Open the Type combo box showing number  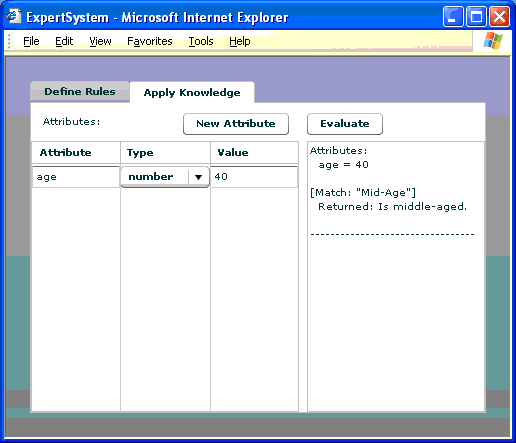[x=165, y=177]
